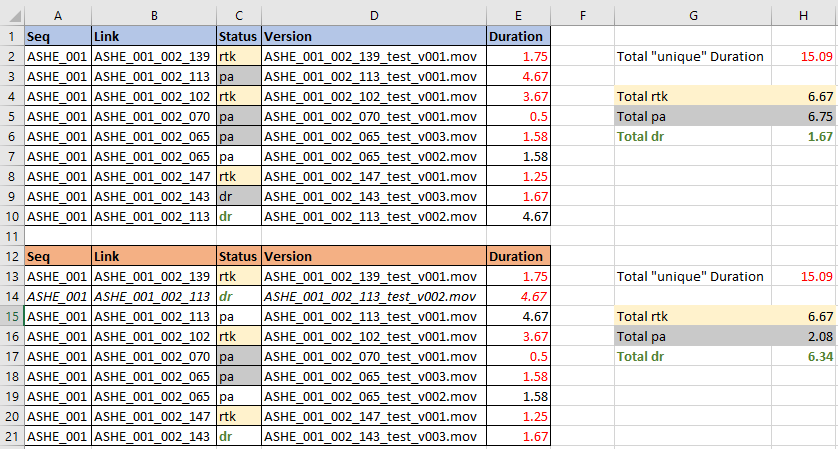Image resolution: width=838 pixels, height=449 pixels.
Task: Click Total "unique" Duration label in row 2
Action: pos(693,56)
